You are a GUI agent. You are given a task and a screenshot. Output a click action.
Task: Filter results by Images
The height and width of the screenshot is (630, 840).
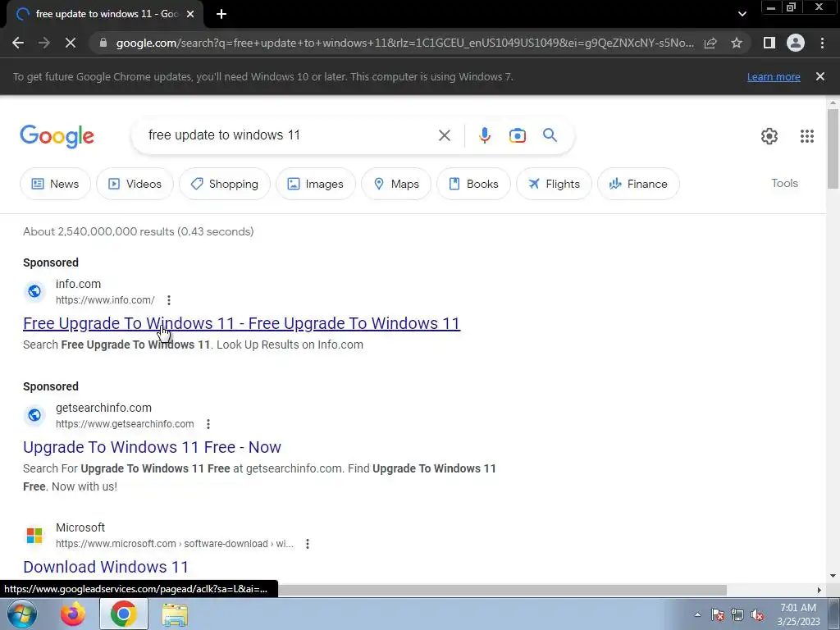tap(316, 184)
